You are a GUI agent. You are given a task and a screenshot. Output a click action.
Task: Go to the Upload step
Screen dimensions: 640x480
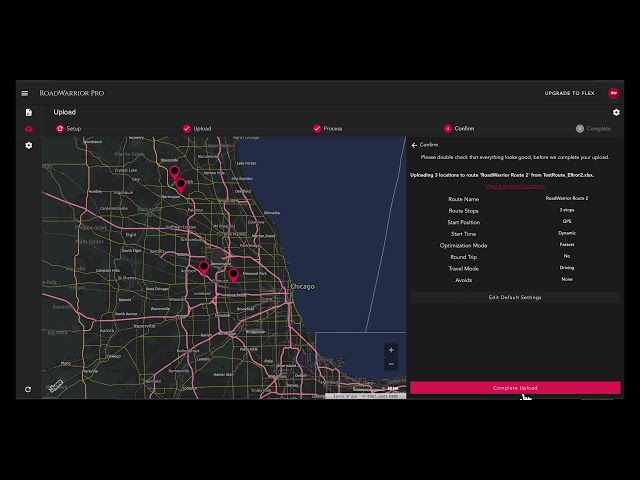pyautogui.click(x=197, y=129)
